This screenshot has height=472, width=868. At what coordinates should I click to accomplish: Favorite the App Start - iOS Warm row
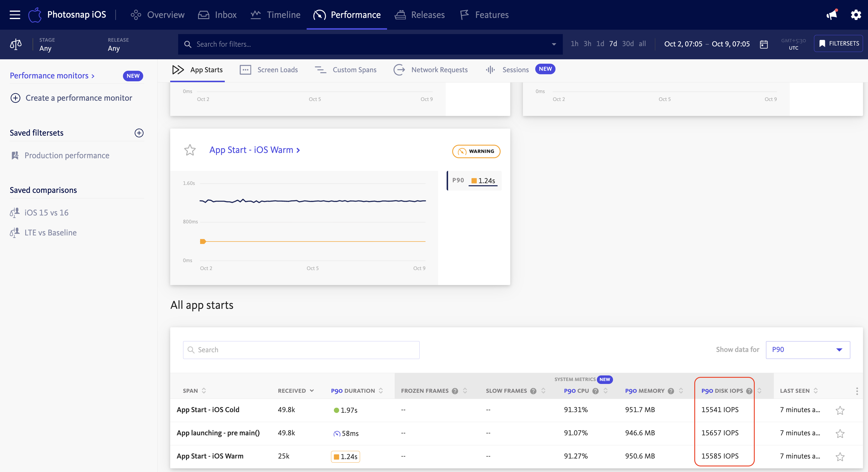(x=840, y=456)
